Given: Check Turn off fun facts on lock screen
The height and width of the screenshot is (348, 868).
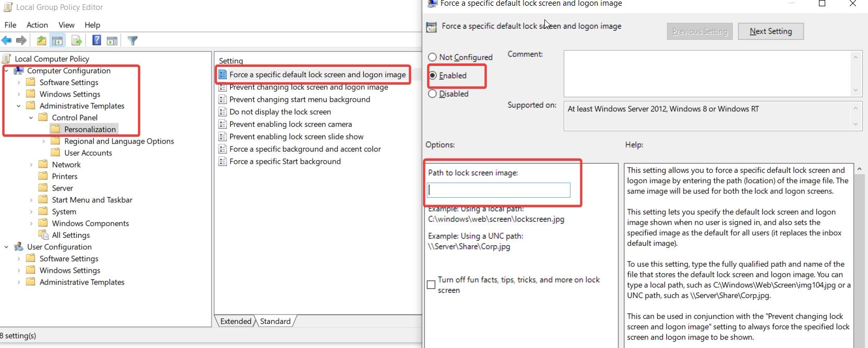Looking at the screenshot, I should [431, 285].
